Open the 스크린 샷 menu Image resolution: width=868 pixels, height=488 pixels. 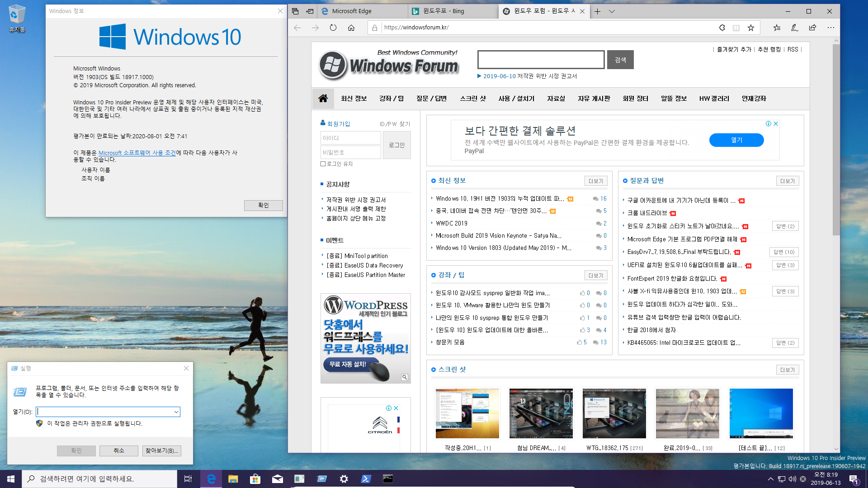[x=473, y=99]
